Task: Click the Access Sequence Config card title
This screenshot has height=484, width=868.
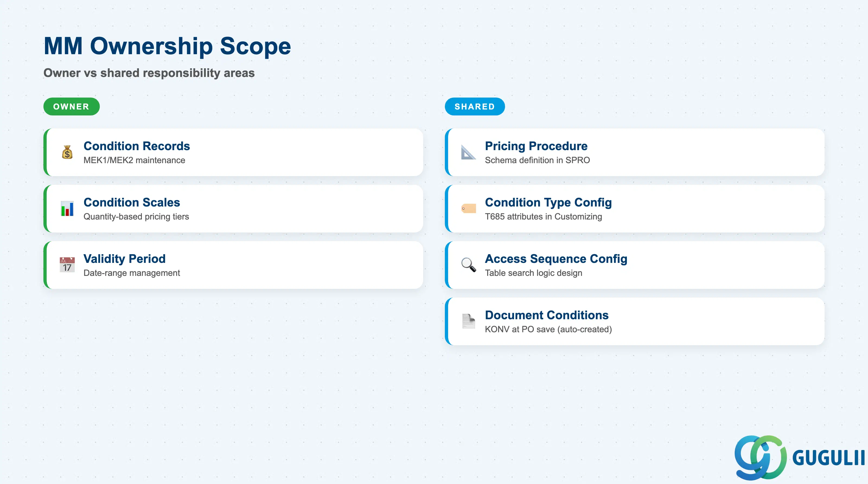Action: pyautogui.click(x=556, y=259)
